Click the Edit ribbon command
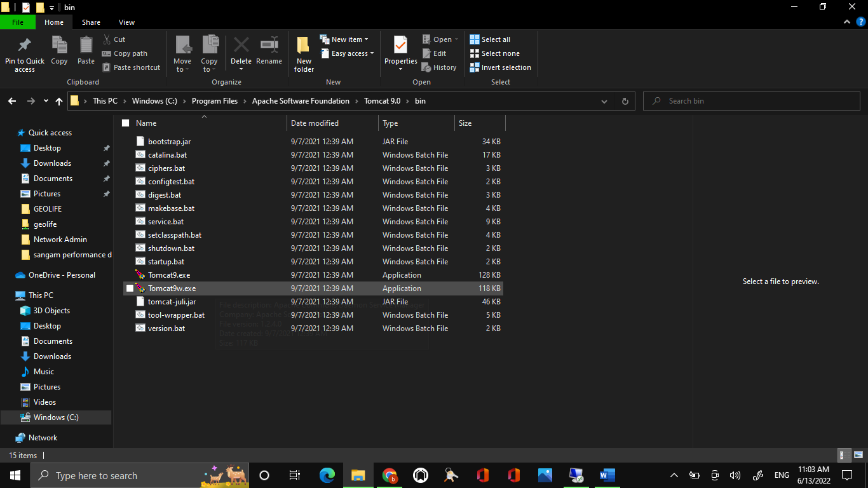This screenshot has width=868, height=488. 434,53
